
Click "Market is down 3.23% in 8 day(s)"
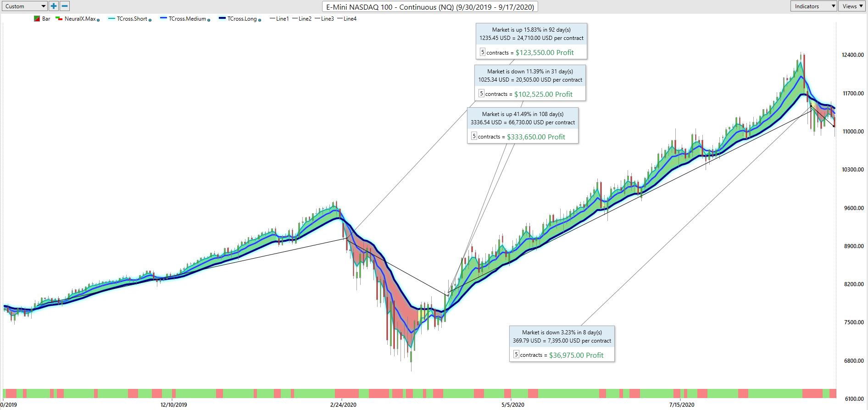click(562, 332)
